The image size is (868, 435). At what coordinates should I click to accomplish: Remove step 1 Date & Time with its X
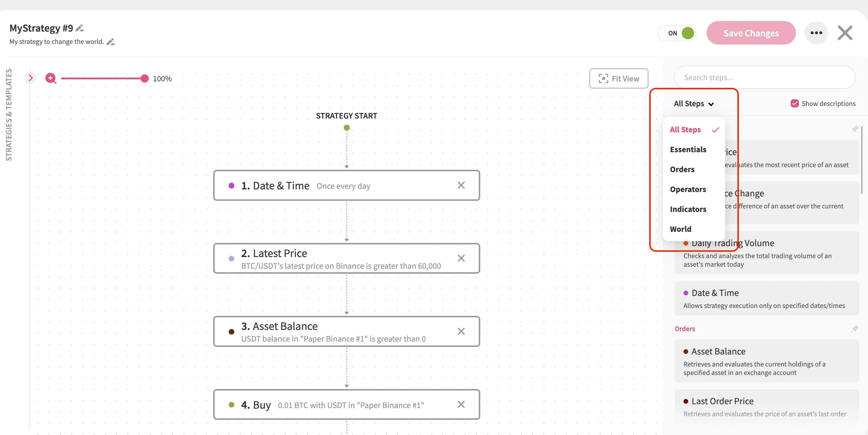click(x=461, y=185)
